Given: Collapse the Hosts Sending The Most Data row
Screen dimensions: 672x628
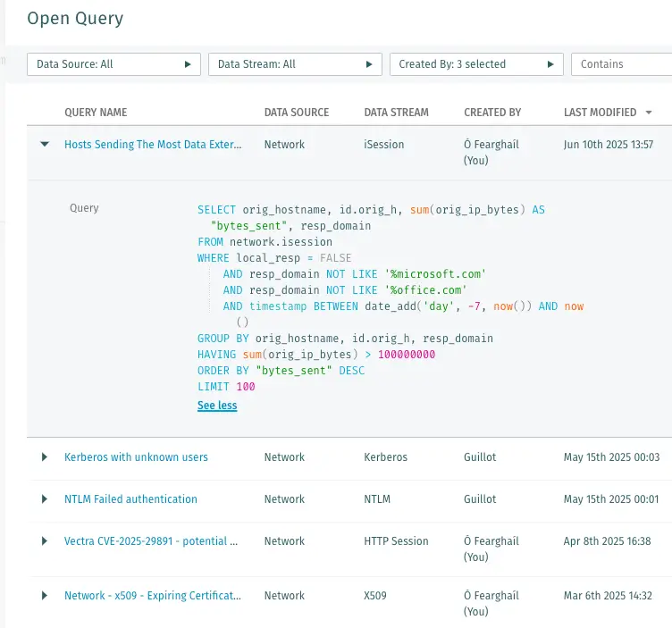Looking at the screenshot, I should [x=45, y=145].
